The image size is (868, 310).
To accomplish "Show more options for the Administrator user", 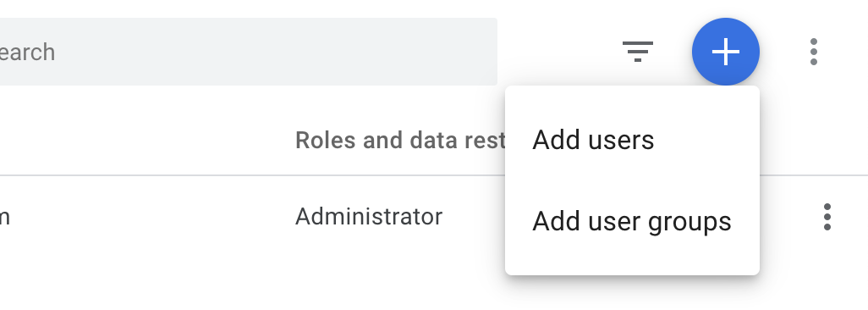I will (827, 217).
